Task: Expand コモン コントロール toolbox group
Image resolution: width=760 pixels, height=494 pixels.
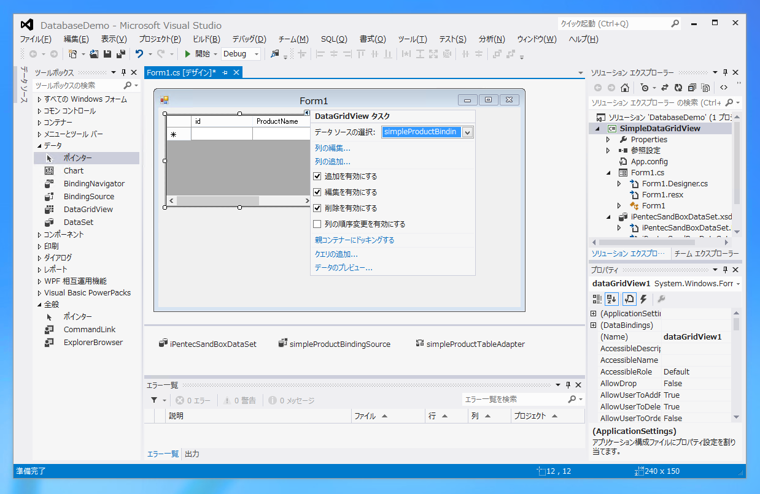Action: pos(39,111)
